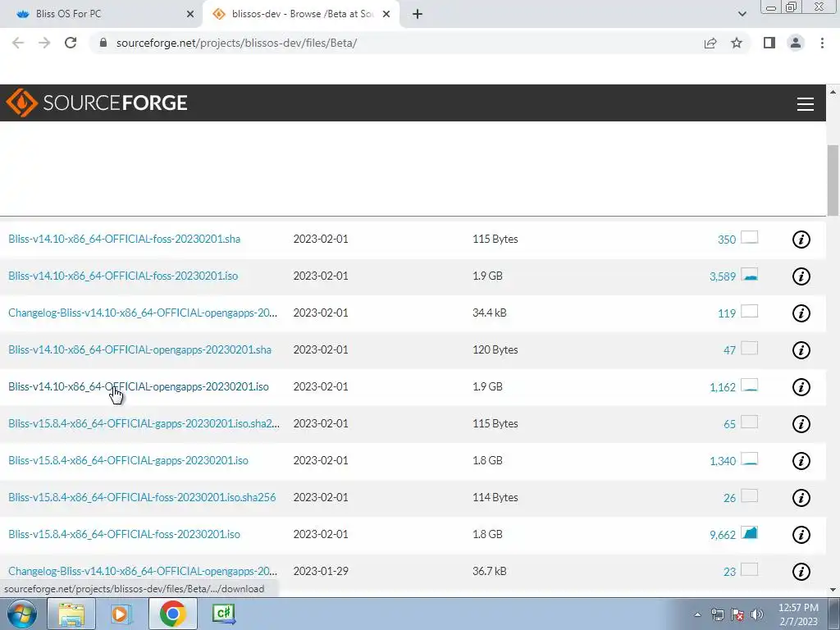Click the scrollbar down arrow
This screenshot has width=840, height=630.
(x=833, y=590)
